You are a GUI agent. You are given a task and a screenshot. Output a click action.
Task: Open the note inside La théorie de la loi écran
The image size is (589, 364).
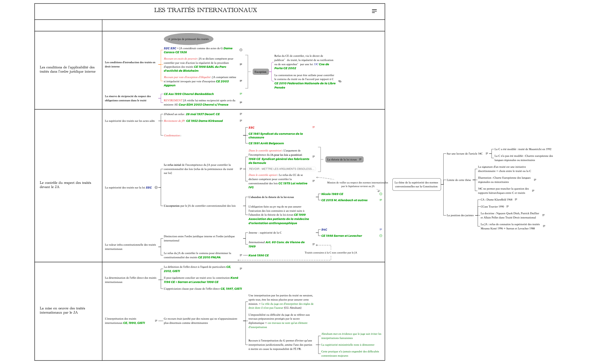[x=360, y=159]
